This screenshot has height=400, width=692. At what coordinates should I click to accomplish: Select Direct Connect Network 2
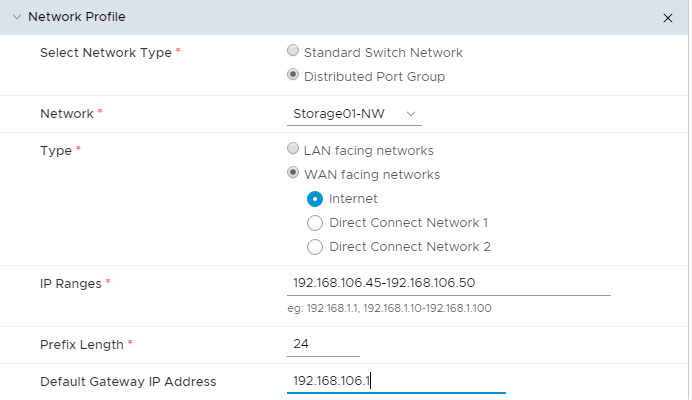315,246
